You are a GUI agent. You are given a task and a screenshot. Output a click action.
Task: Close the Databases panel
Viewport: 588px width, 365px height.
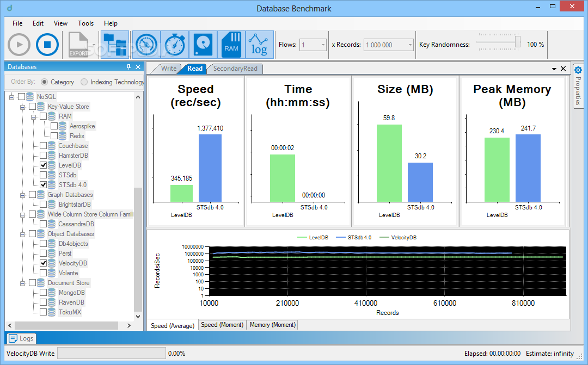pyautogui.click(x=138, y=67)
